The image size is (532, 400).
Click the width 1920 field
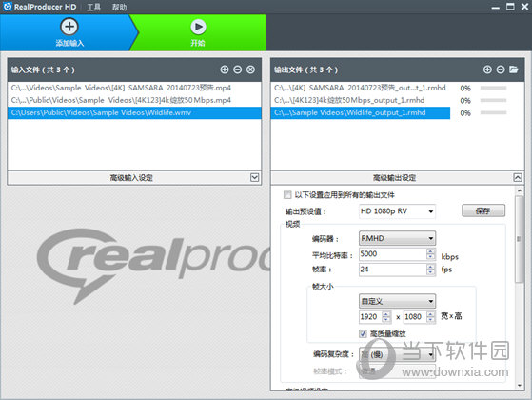click(370, 317)
